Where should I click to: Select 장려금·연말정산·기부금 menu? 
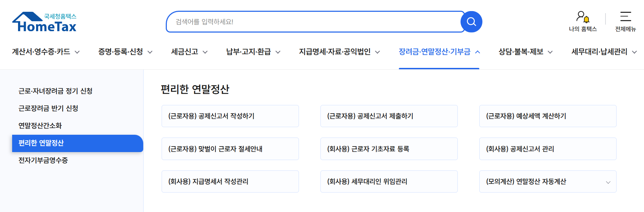coord(435,52)
